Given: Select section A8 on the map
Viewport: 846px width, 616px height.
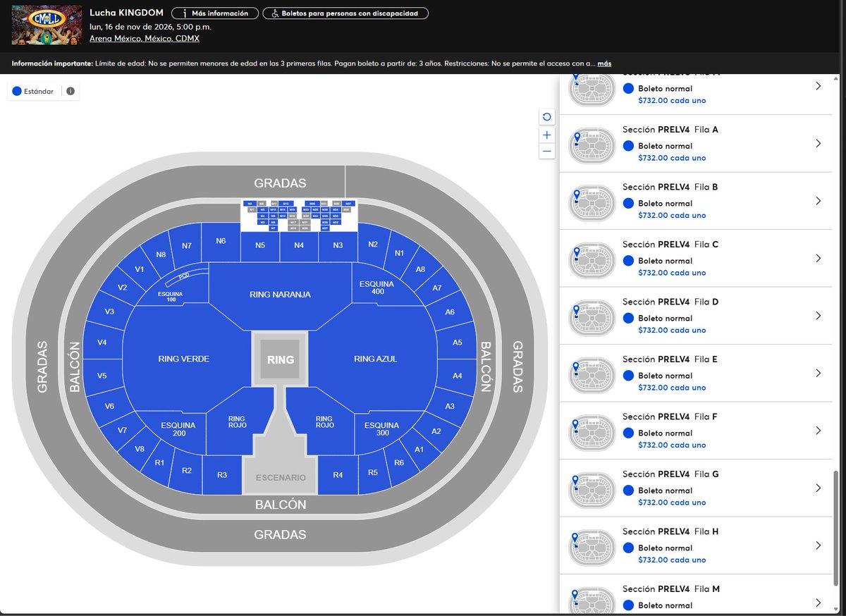Looking at the screenshot, I should [420, 269].
